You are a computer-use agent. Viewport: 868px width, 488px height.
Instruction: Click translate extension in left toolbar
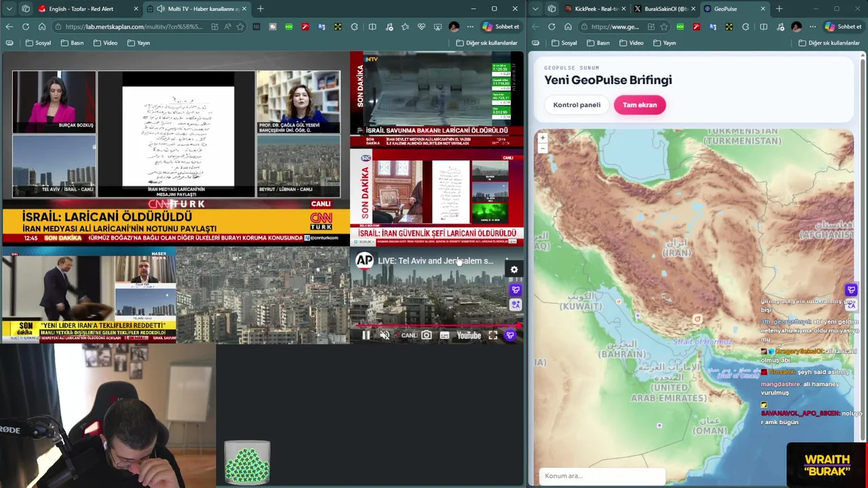click(x=321, y=26)
